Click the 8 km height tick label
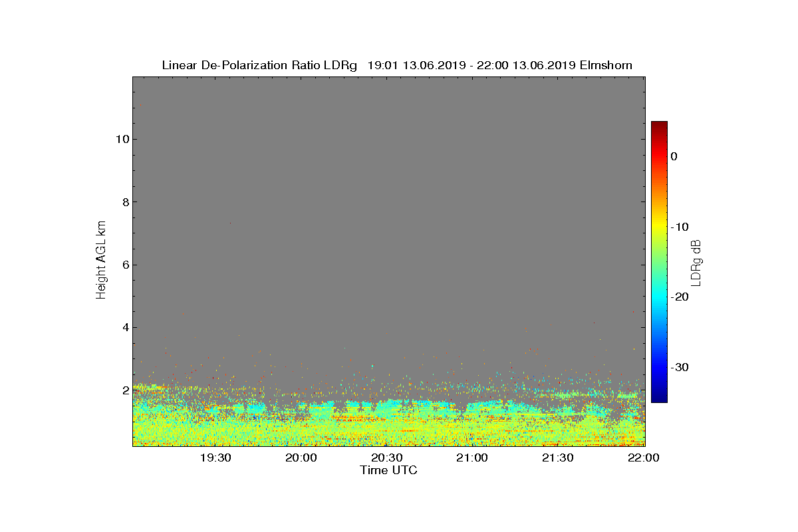Viewport: 798px width, 532px height. (124, 202)
